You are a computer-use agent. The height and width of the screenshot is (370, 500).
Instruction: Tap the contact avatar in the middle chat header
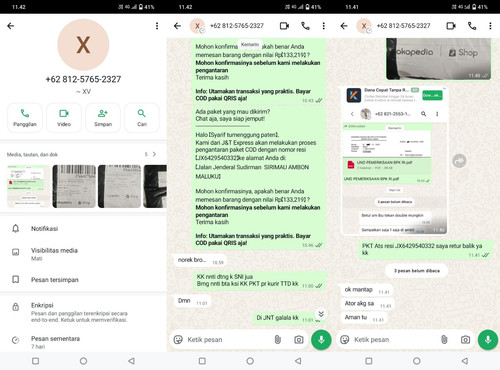[197, 26]
